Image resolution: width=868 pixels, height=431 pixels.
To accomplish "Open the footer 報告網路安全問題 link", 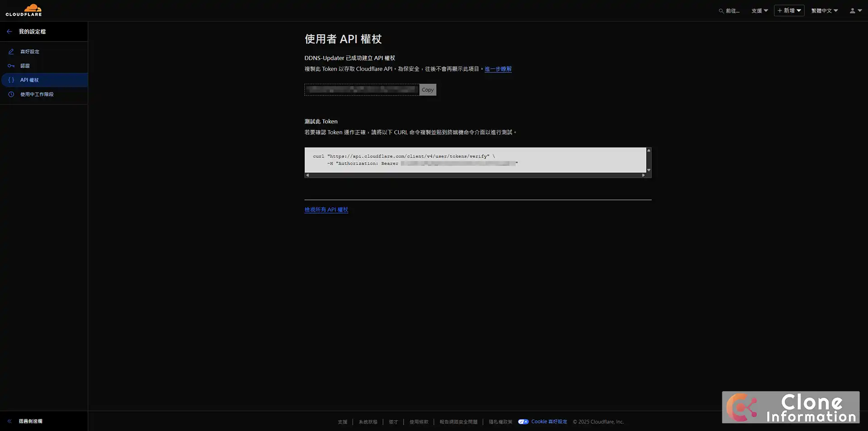I will [458, 422].
